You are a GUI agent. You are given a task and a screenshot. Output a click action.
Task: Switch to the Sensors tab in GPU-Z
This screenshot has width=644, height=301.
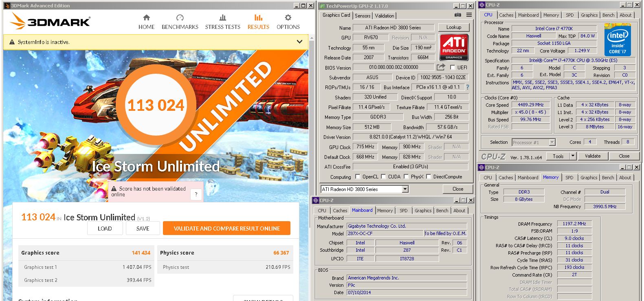363,16
